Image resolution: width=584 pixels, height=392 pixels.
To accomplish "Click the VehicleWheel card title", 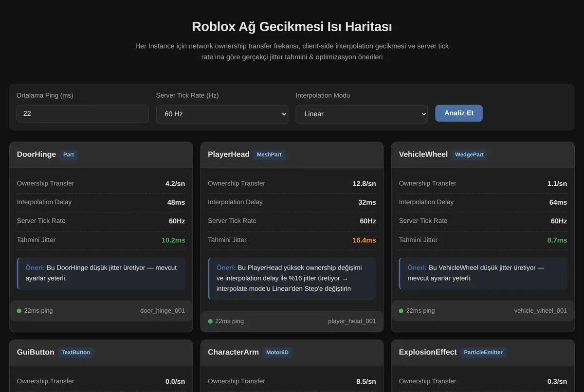I will click(423, 154).
